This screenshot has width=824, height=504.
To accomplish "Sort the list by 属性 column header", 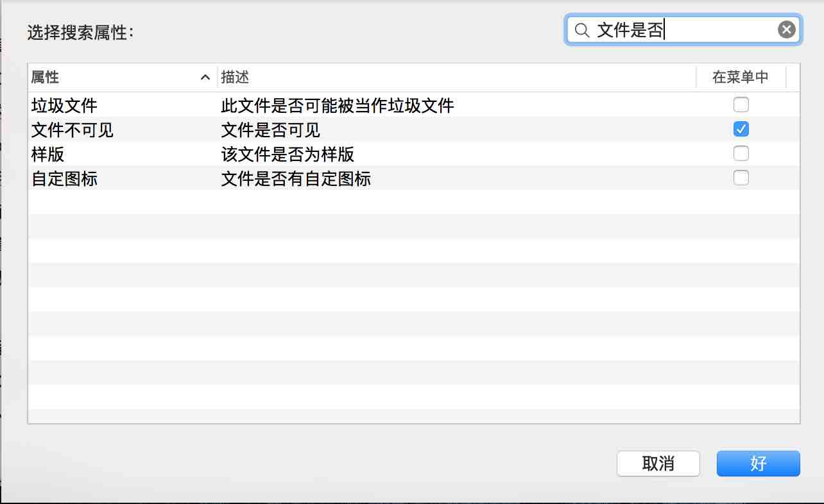I will pos(45,78).
